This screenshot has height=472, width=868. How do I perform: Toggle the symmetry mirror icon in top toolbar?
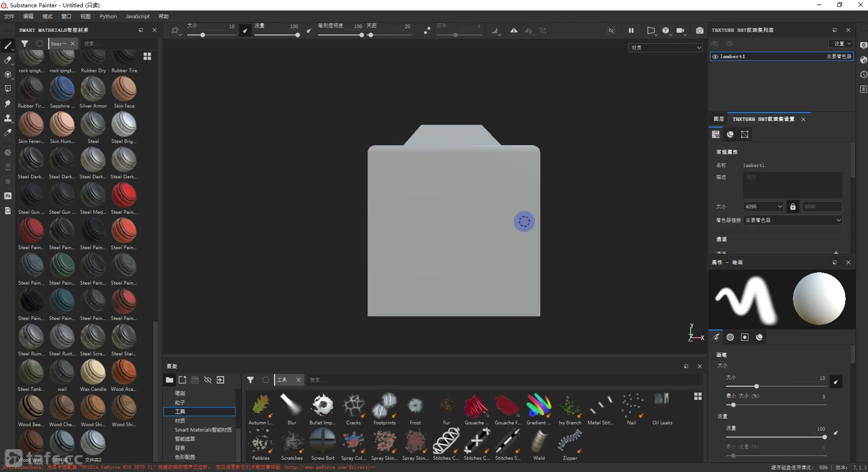pos(514,31)
